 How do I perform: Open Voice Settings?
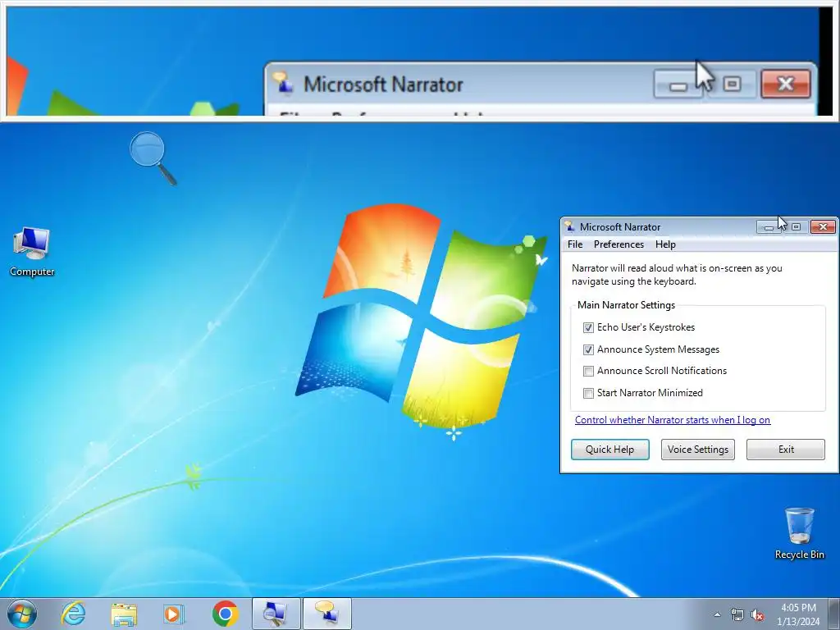697,450
